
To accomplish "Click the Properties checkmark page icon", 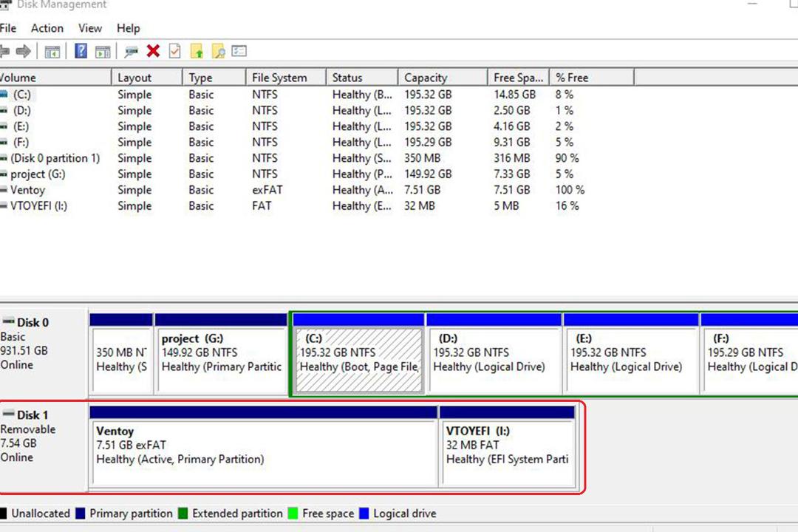I will [x=174, y=51].
